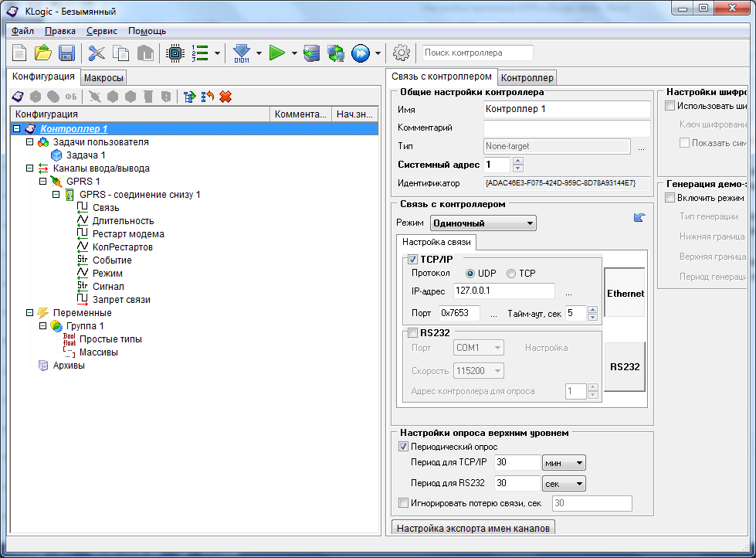This screenshot has height=558, width=756.
Task: Open settings with the gear icon
Action: click(401, 53)
